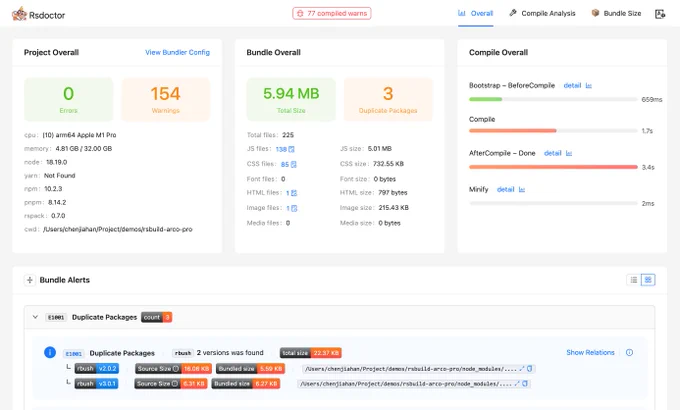Click chart icon beside Bootstrap – BeforeCompile
This screenshot has width=680, height=410.
[x=588, y=85]
